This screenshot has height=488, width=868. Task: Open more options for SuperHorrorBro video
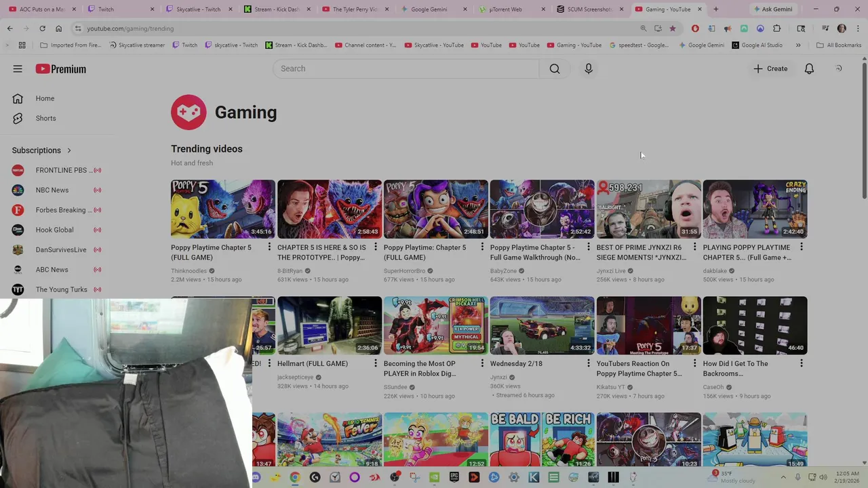[482, 247]
